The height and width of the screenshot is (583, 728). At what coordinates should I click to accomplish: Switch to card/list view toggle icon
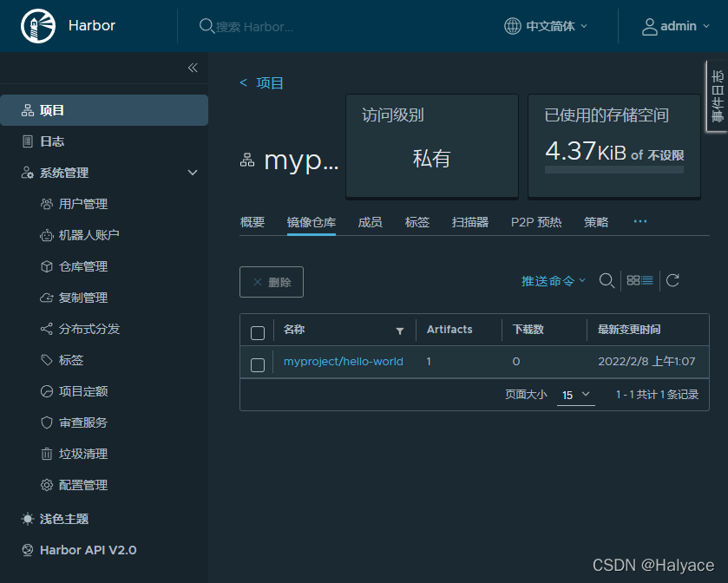point(639,280)
